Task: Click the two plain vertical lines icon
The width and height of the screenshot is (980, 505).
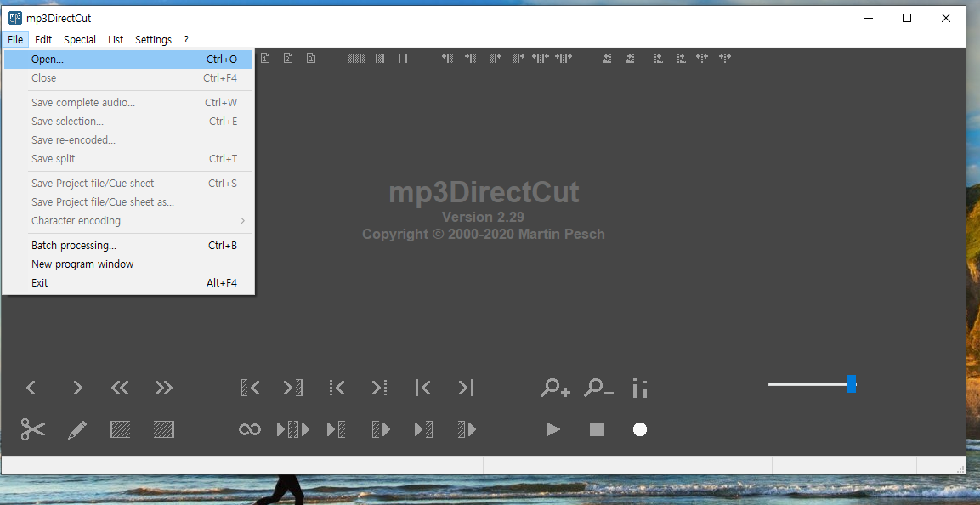Action: coord(403,58)
